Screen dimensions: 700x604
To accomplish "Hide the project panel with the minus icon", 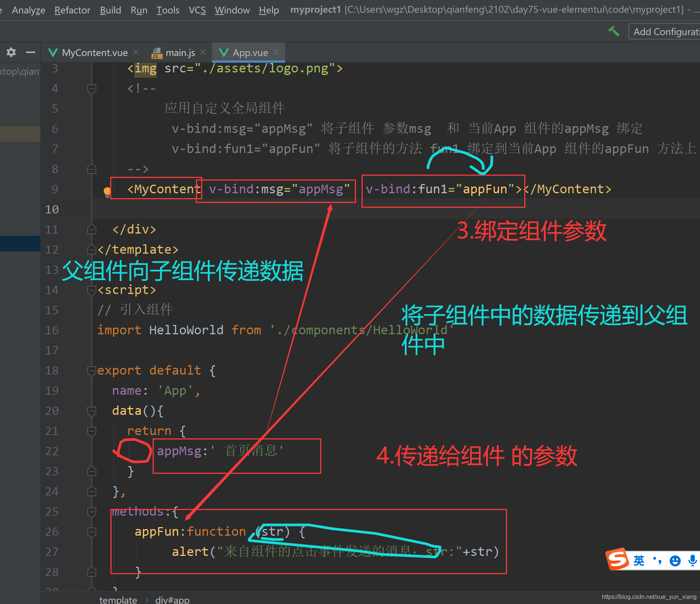I will point(30,52).
